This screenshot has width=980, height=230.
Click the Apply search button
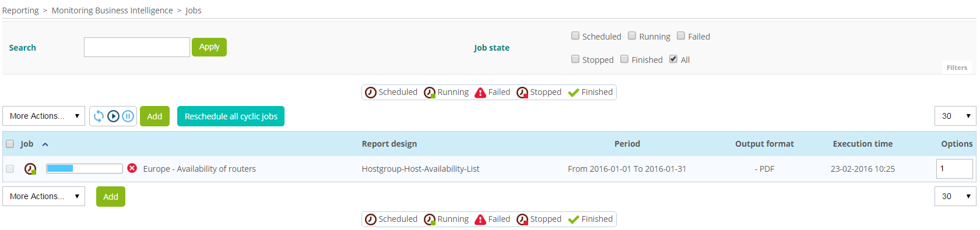209,47
